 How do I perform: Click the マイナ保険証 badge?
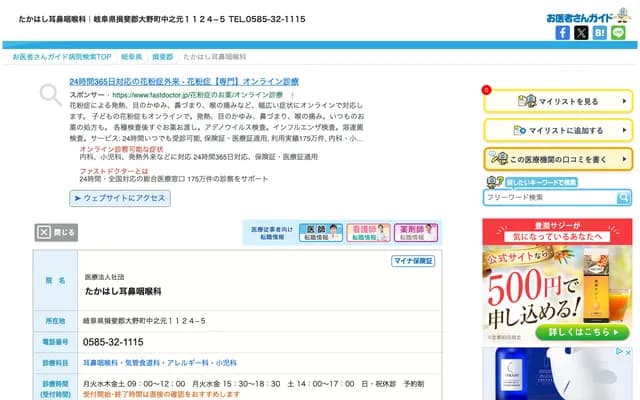[413, 261]
